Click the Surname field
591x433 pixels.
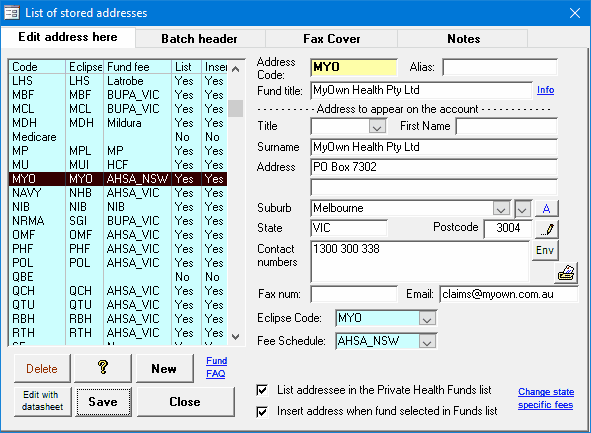pyautogui.click(x=434, y=147)
